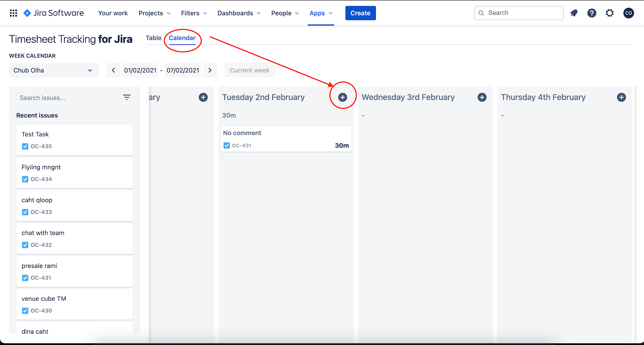Go to the next week arrow
The image size is (644, 345).
point(210,70)
